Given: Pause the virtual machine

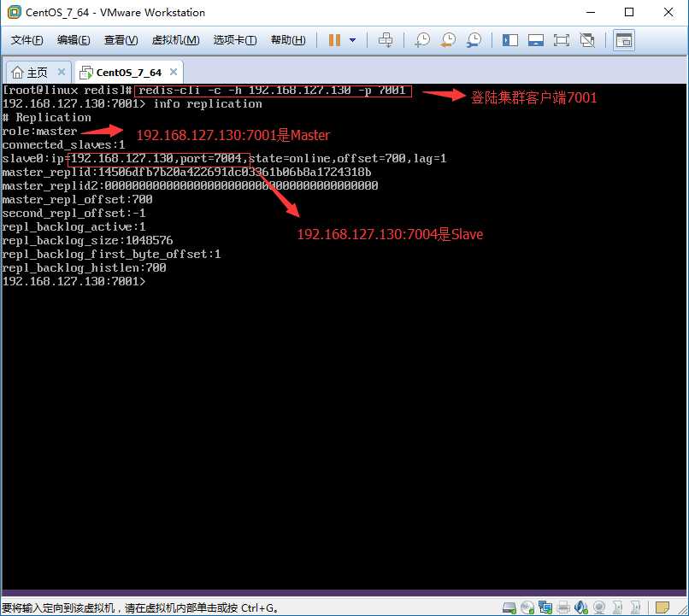Looking at the screenshot, I should 334,40.
